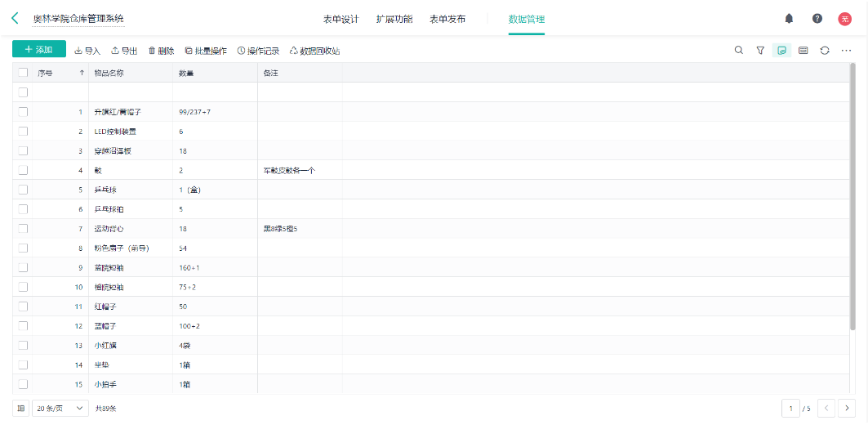
Task: Open the help question mark icon
Action: (x=817, y=18)
